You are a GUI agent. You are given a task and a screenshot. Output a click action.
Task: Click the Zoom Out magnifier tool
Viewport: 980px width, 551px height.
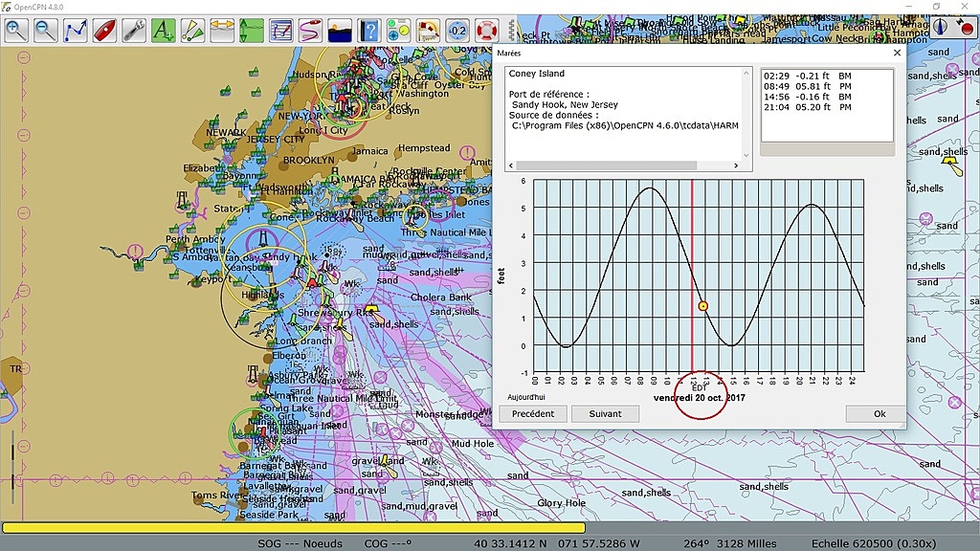(x=46, y=30)
